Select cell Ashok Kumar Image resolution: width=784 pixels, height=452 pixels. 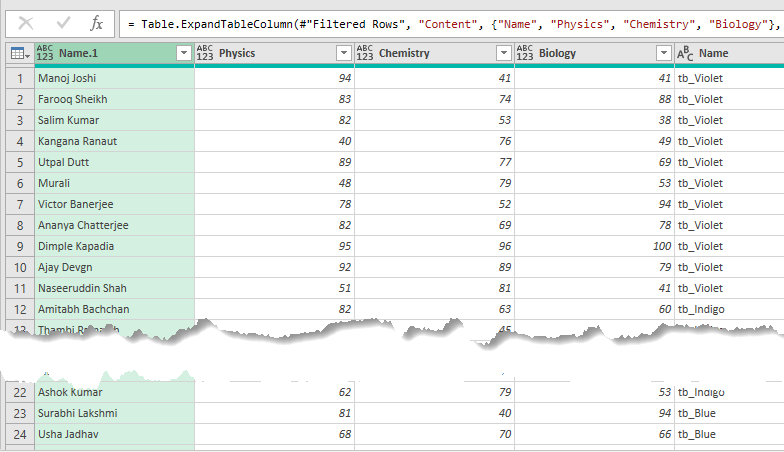click(x=114, y=392)
